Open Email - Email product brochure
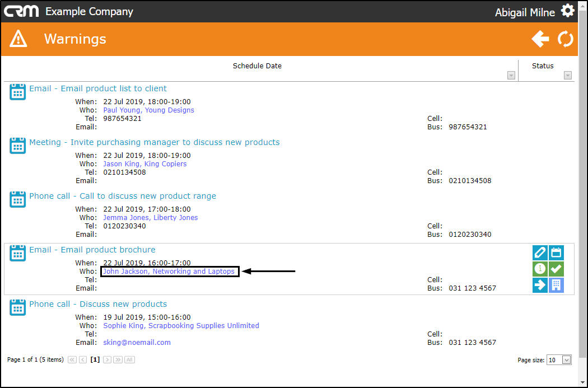The height and width of the screenshot is (388, 588). point(92,250)
